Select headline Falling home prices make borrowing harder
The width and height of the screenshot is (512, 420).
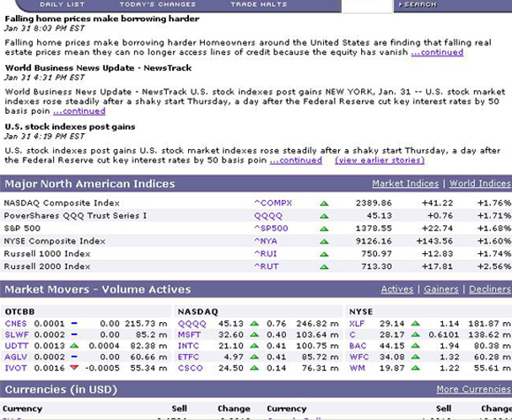point(102,19)
